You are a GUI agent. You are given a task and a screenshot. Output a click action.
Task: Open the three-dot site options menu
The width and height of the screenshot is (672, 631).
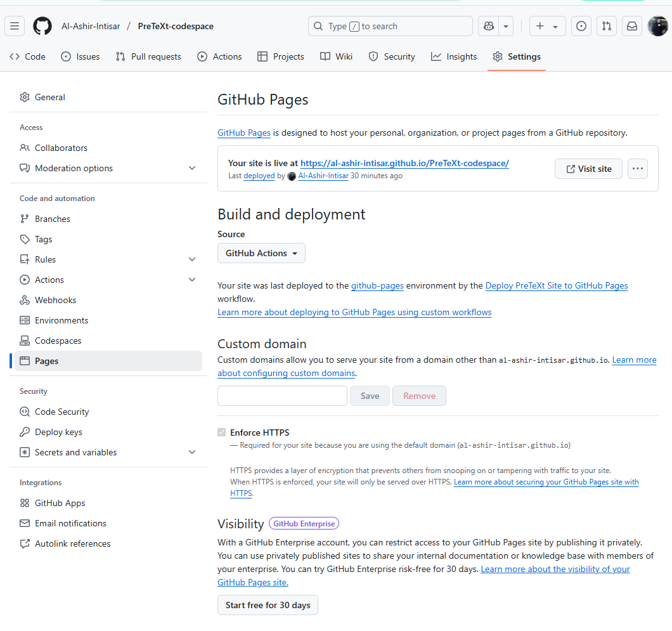638,169
